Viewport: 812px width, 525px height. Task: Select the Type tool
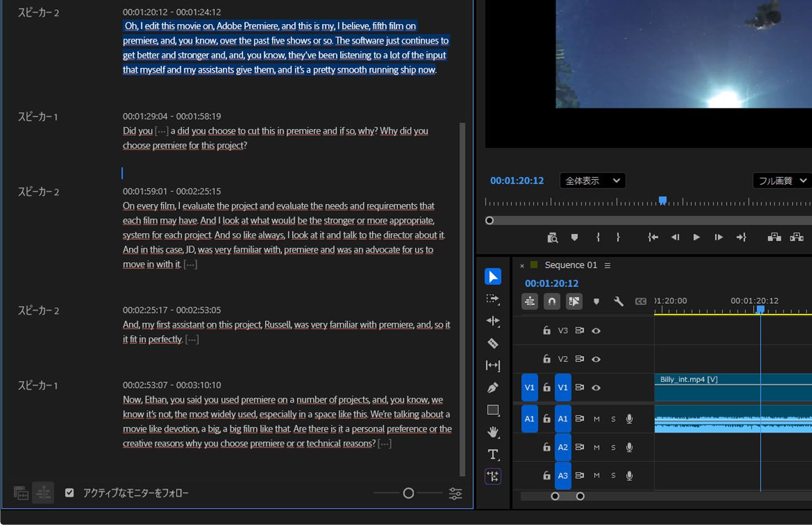tap(493, 454)
